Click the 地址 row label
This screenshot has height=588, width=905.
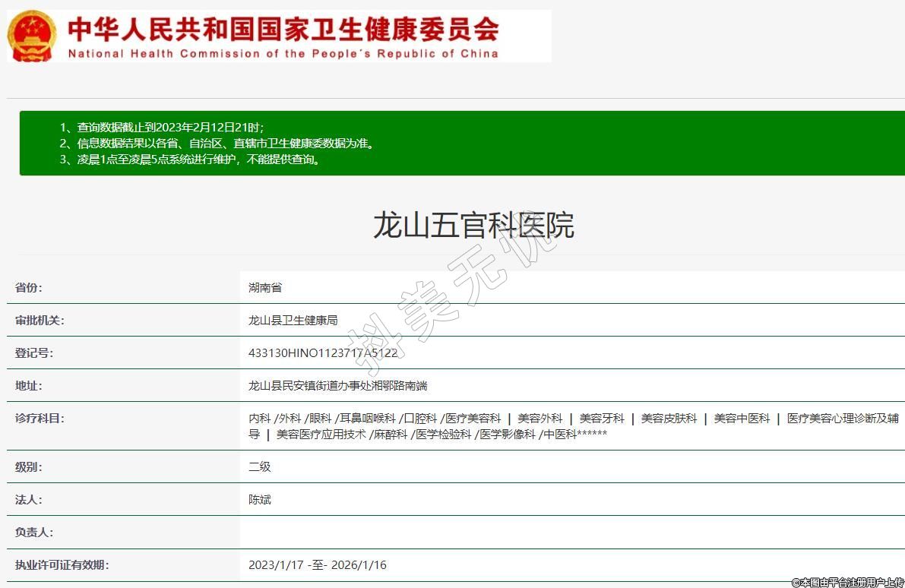[29, 386]
